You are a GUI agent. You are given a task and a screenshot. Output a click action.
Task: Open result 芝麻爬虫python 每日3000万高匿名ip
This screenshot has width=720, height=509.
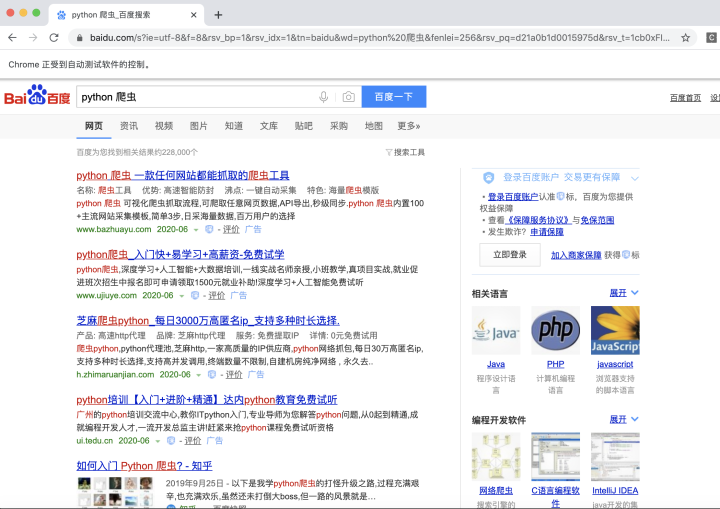tap(208, 321)
